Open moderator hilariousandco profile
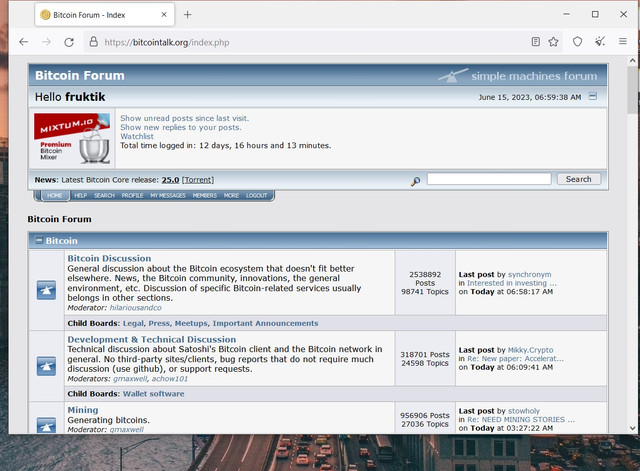The width and height of the screenshot is (640, 471). pos(136,308)
